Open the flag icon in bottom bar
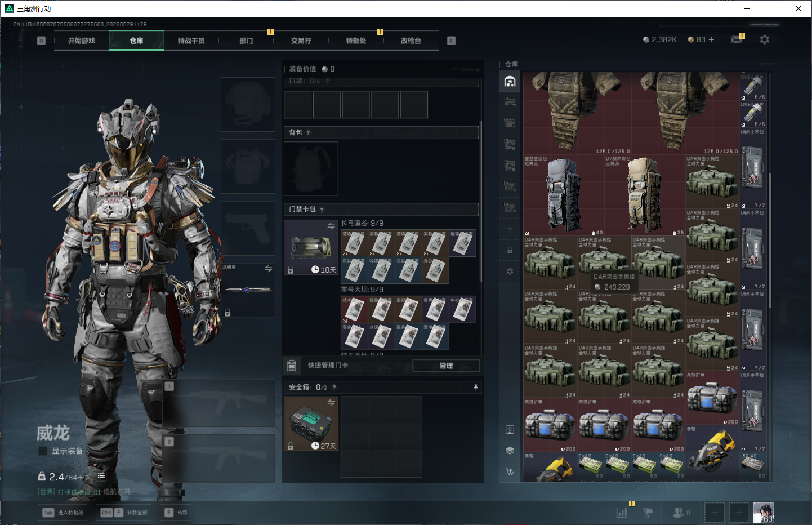This screenshot has height=525, width=812. pos(648,513)
